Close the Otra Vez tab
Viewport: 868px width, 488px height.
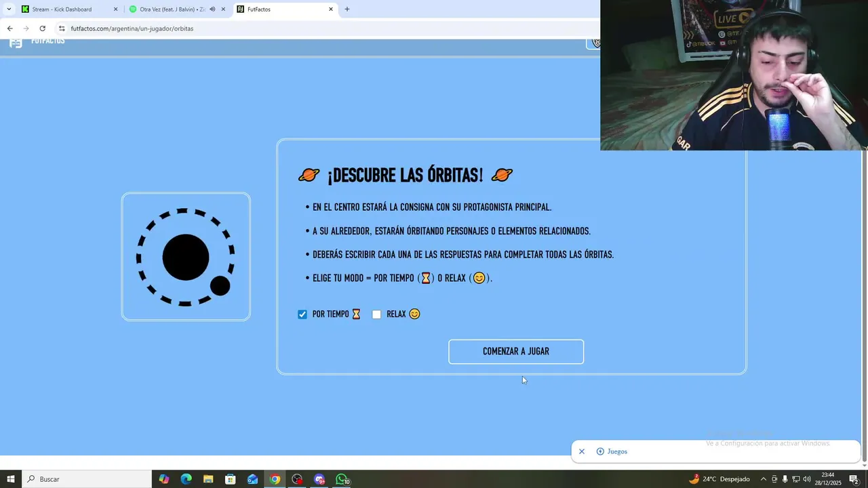pyautogui.click(x=223, y=9)
